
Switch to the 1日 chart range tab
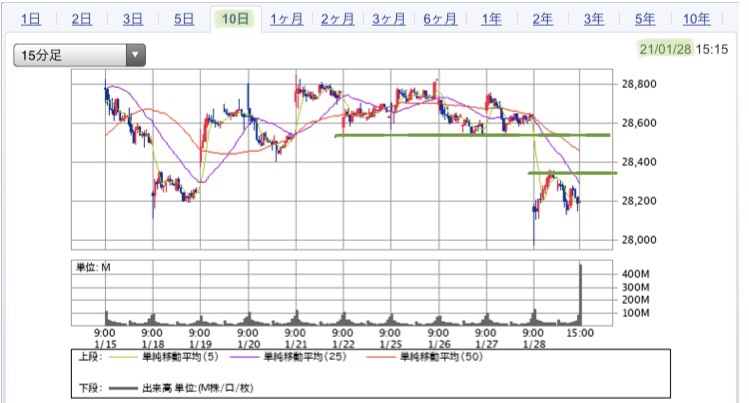click(x=31, y=19)
